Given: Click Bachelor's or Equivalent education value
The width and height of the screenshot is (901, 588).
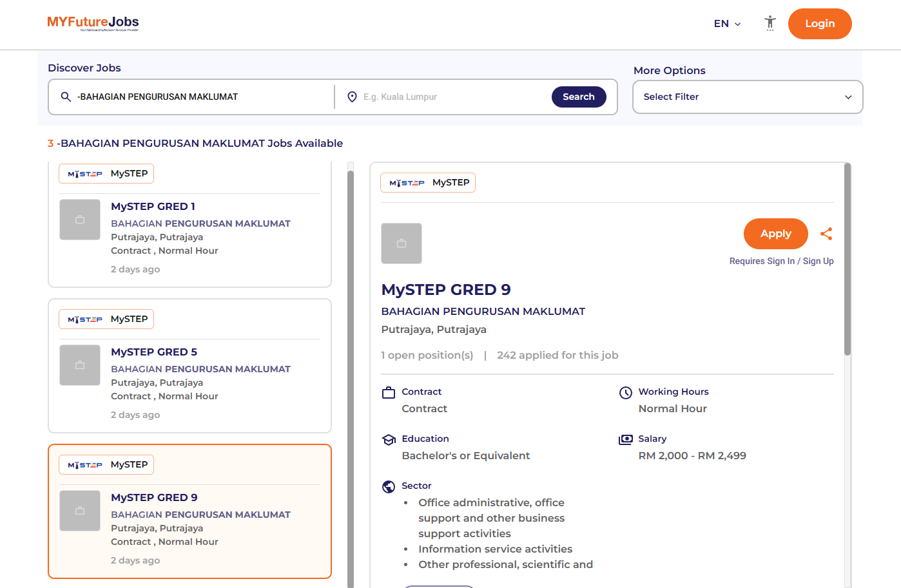Looking at the screenshot, I should [x=466, y=456].
